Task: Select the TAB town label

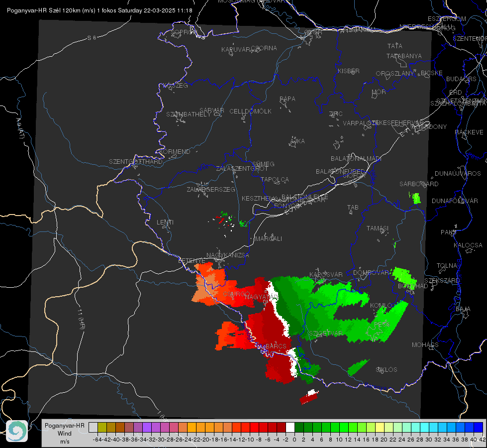Action: tap(353, 208)
